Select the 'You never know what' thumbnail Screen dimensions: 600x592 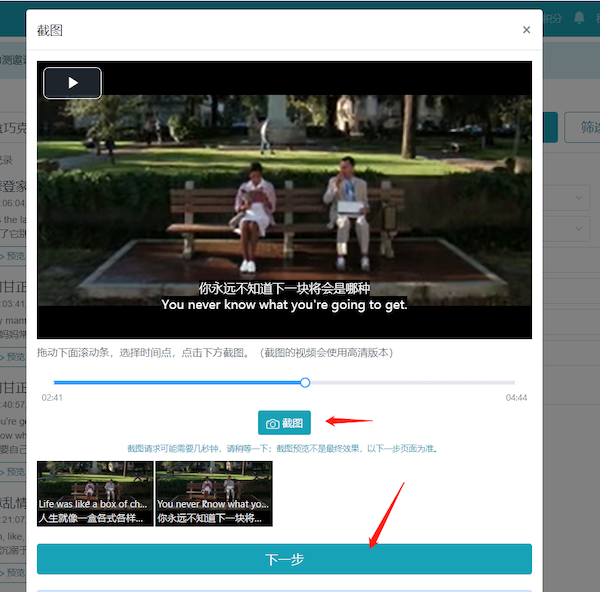[214, 494]
